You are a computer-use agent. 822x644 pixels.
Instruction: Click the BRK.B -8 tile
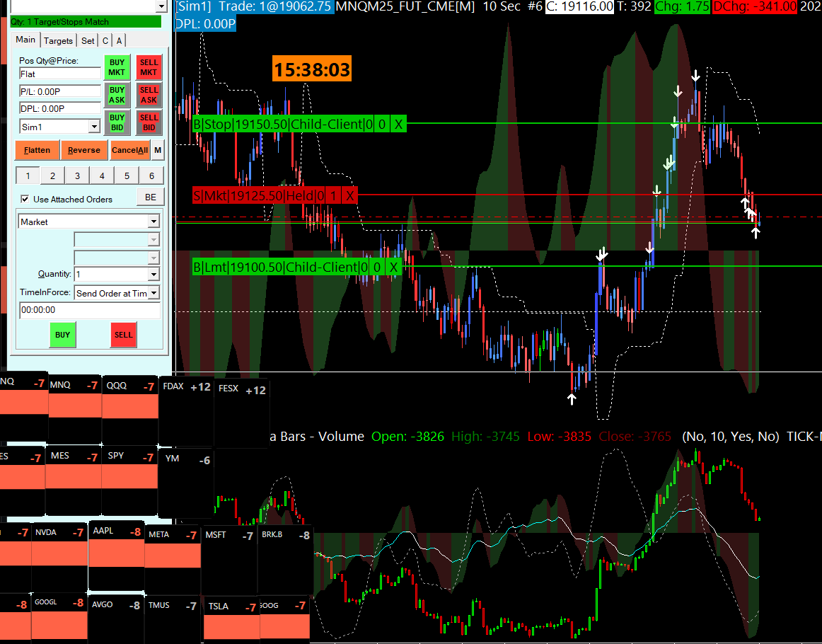pos(285,560)
